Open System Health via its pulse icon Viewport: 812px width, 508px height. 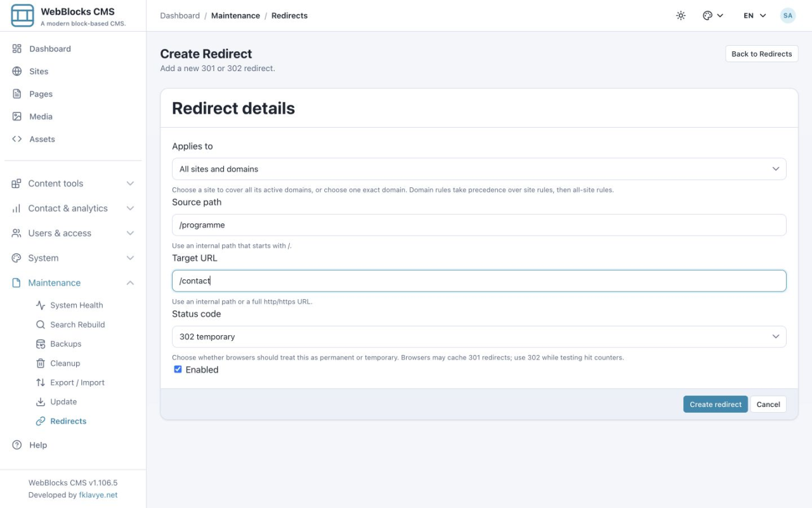(x=41, y=305)
